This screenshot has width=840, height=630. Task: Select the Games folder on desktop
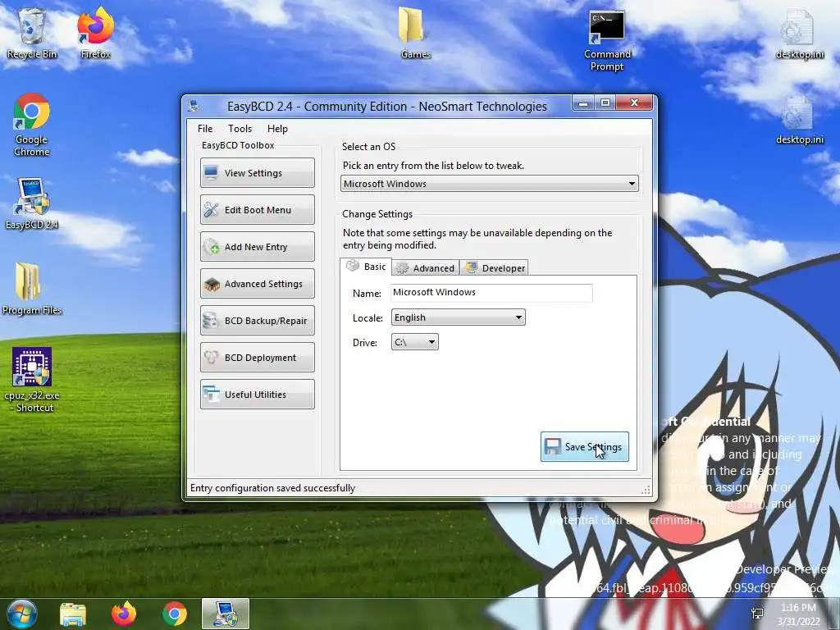click(x=415, y=33)
